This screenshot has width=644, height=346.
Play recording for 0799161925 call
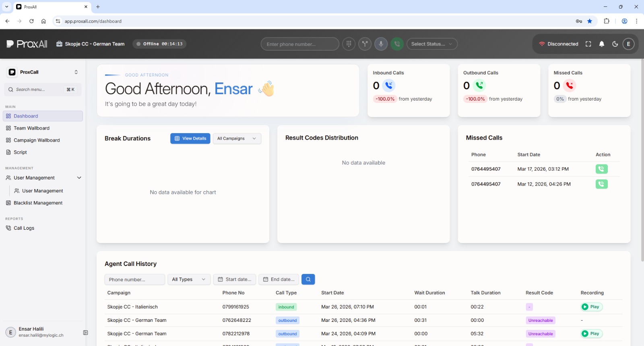click(591, 307)
